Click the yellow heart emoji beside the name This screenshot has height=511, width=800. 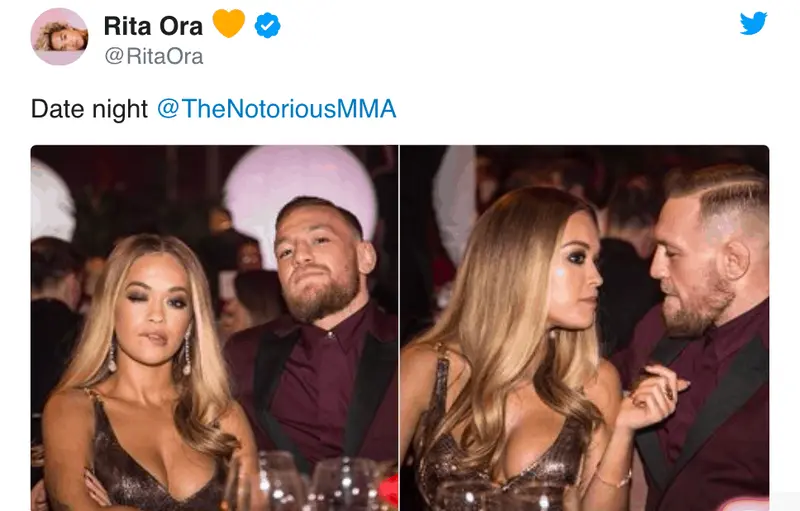228,23
